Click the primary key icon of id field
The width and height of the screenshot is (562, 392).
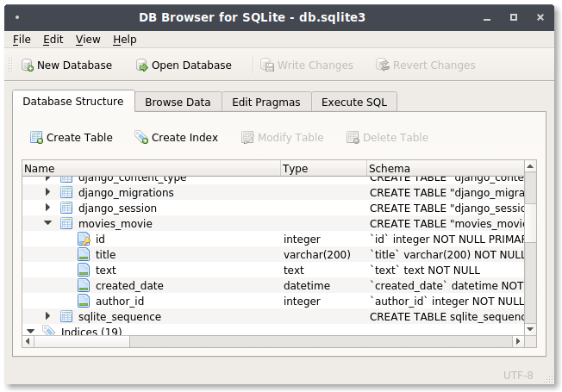(84, 239)
